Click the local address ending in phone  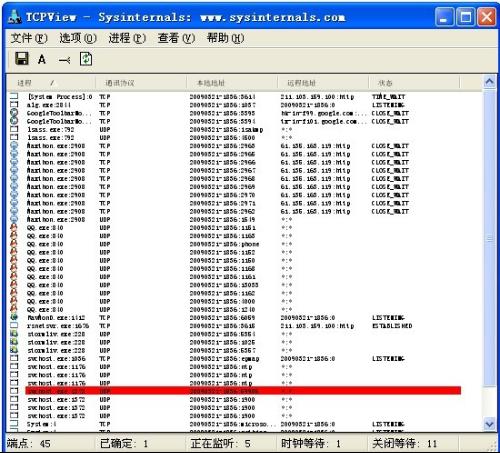(x=224, y=244)
